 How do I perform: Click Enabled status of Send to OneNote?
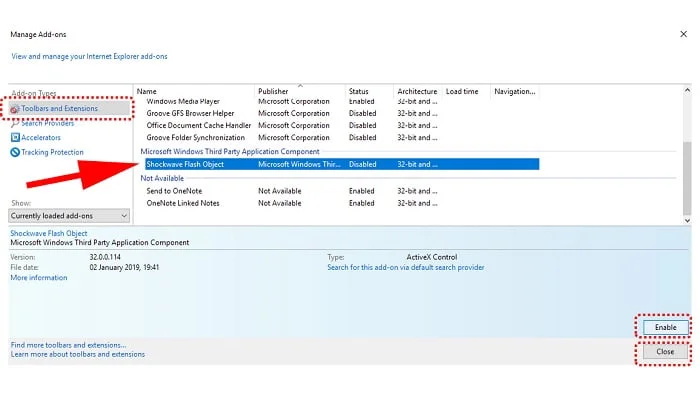[362, 191]
